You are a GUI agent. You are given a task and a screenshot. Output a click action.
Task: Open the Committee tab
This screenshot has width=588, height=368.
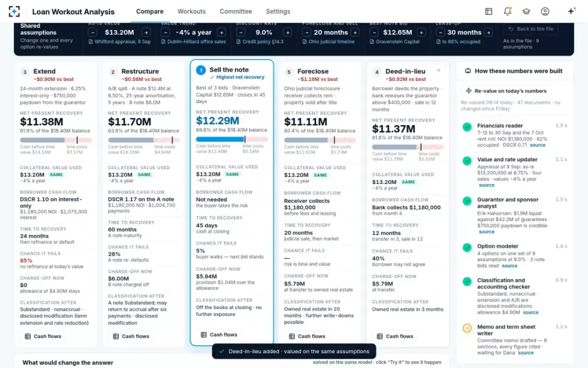point(236,11)
